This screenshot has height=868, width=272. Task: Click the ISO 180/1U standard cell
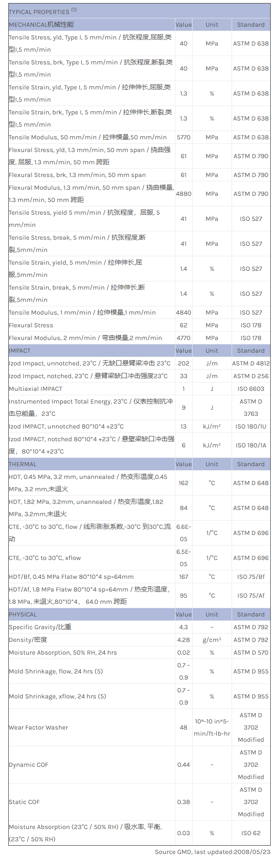pyautogui.click(x=251, y=426)
